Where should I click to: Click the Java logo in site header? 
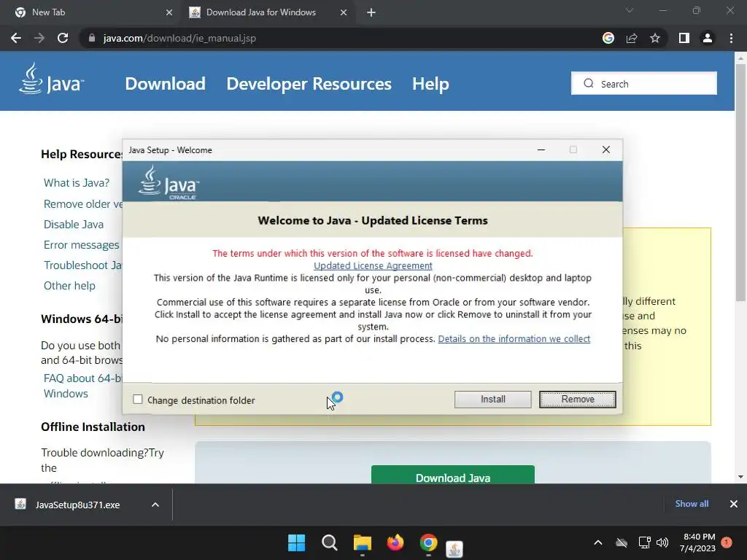point(52,79)
